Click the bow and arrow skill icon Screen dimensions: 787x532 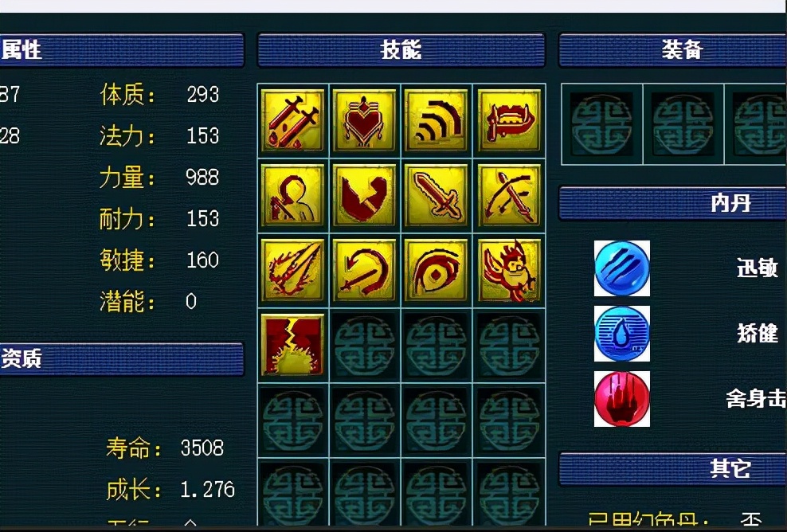(509, 195)
